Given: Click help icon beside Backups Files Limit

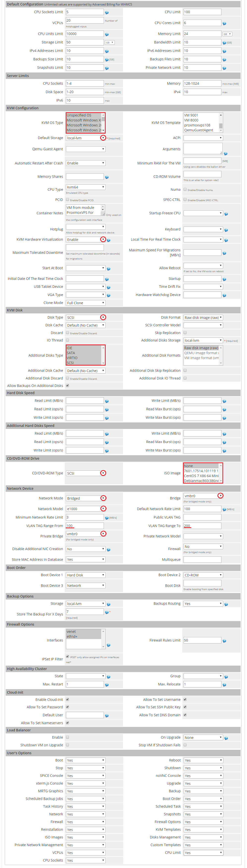Looking at the screenshot, I should click(x=224, y=60).
